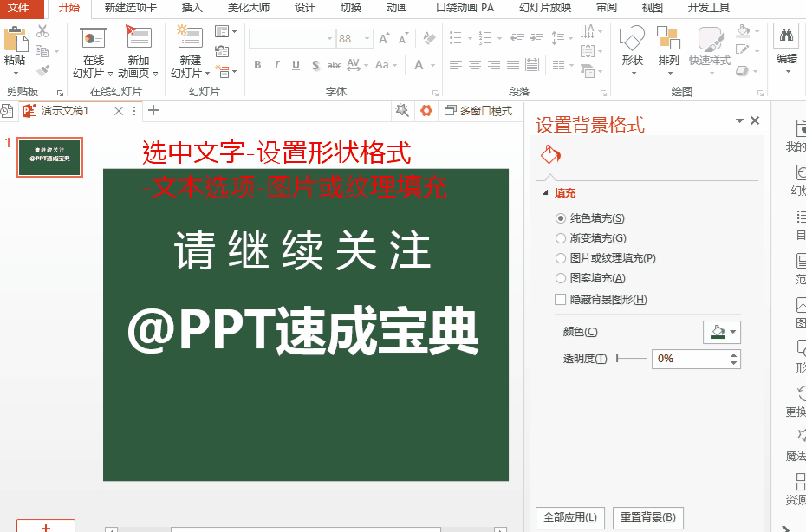Screen dimensions: 806x532
Task: Click the Paste clipboard icon
Action: click(15, 40)
